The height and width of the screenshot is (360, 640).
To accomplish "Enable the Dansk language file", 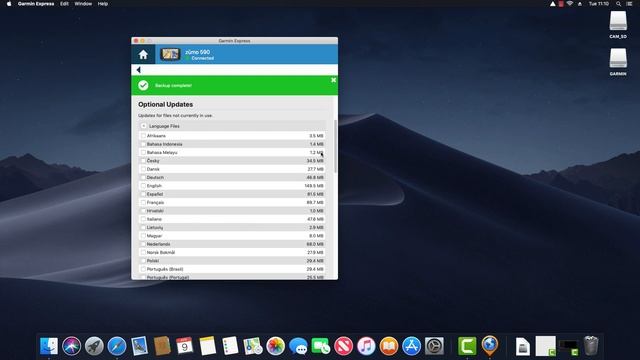I will pos(143,169).
